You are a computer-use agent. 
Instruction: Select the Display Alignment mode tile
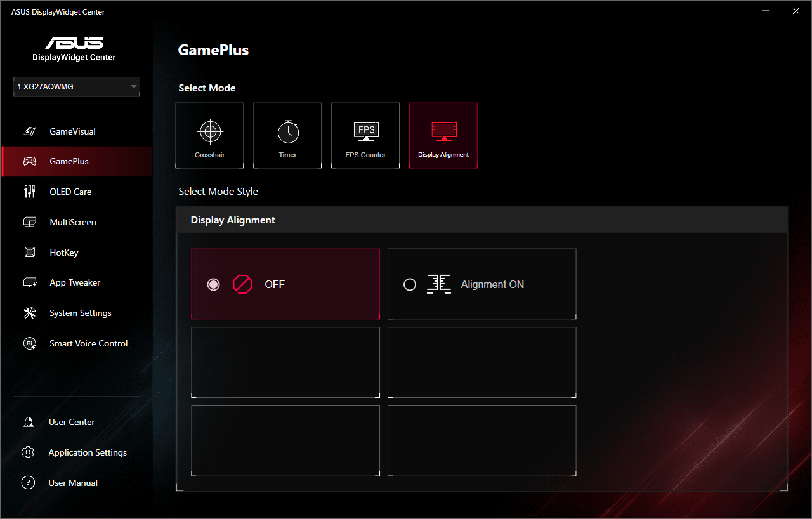pyautogui.click(x=443, y=136)
